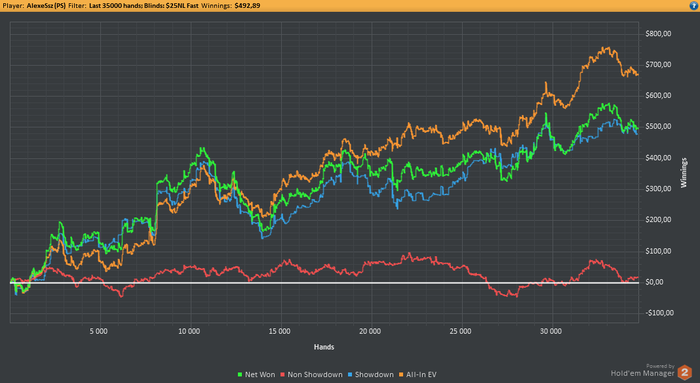Screen dimensions: 700x383
Task: Click the 20 000 hands axis label
Action: [370, 331]
